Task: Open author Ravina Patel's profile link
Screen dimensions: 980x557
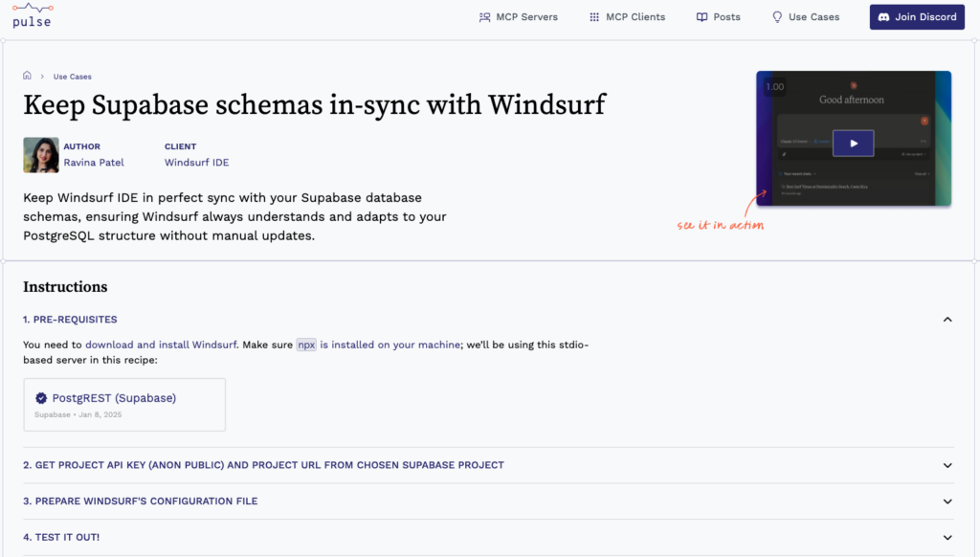Action: pos(94,163)
